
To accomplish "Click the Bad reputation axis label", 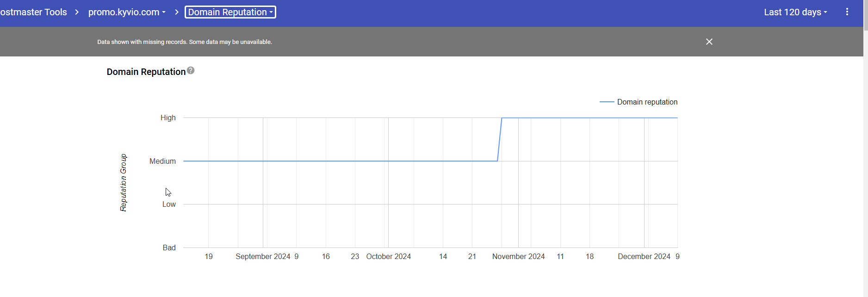I will [x=169, y=248].
